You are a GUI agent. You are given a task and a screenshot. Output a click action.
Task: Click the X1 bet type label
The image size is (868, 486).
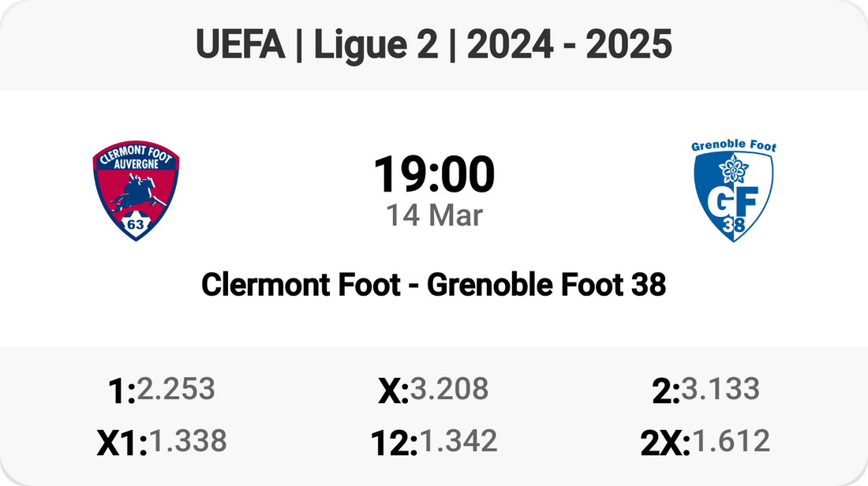point(122,443)
